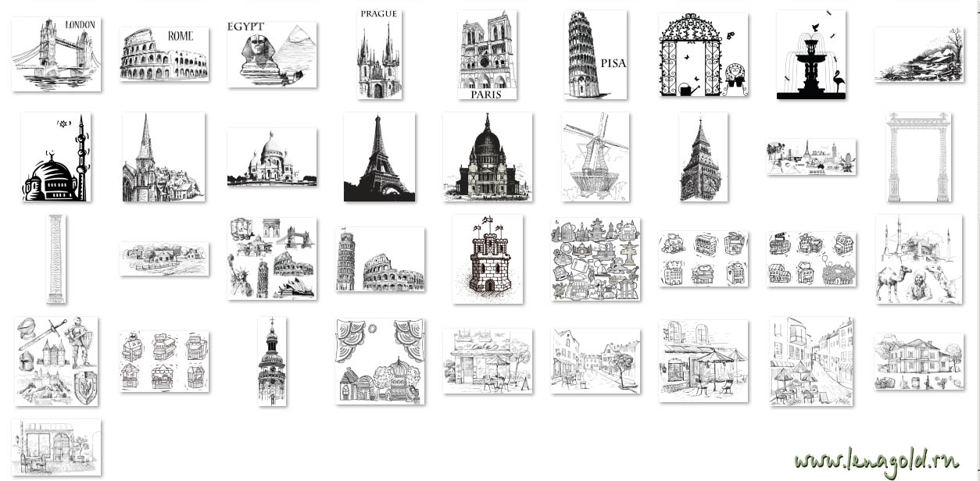Open the black Eiffel Tower silhouette
This screenshot has height=481, width=980.
(x=379, y=157)
